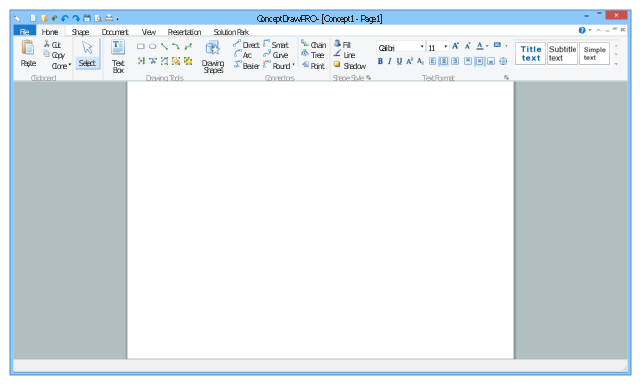Expand the text styles gallery
This screenshot has height=384, width=640.
click(x=616, y=64)
